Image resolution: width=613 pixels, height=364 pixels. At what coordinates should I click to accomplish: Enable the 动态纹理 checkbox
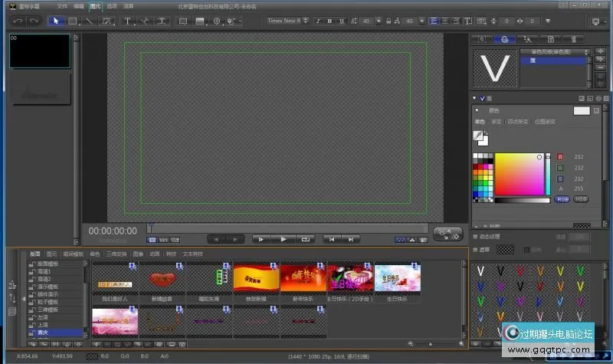click(x=475, y=237)
